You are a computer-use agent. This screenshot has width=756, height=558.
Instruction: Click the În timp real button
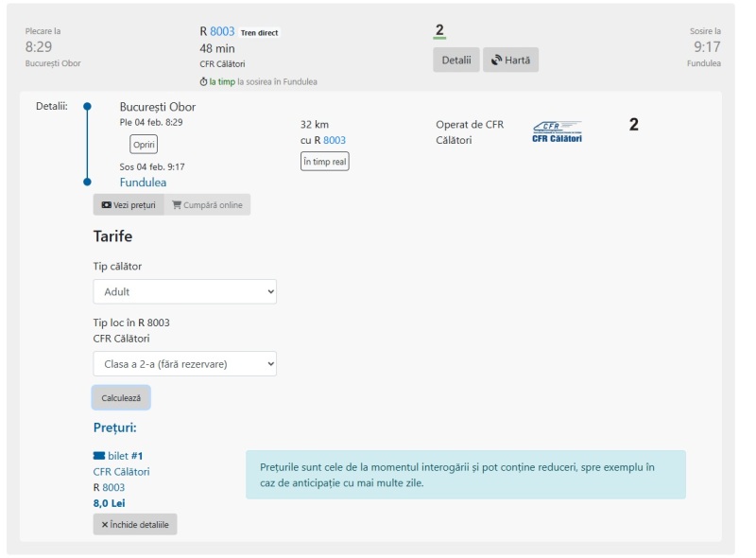324,162
